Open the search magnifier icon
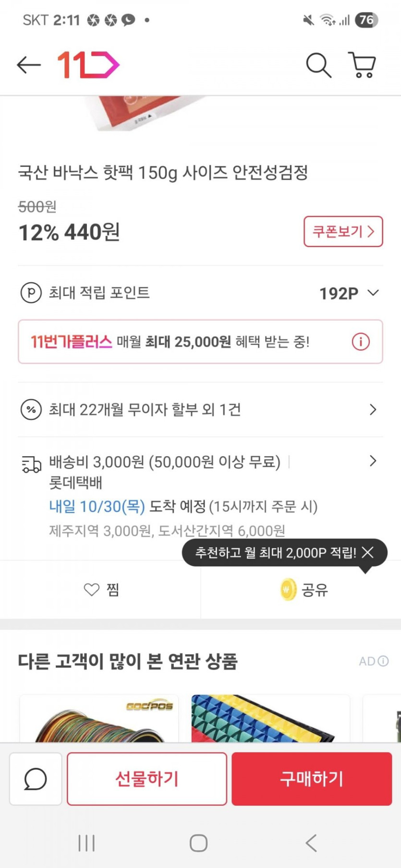 [x=318, y=65]
